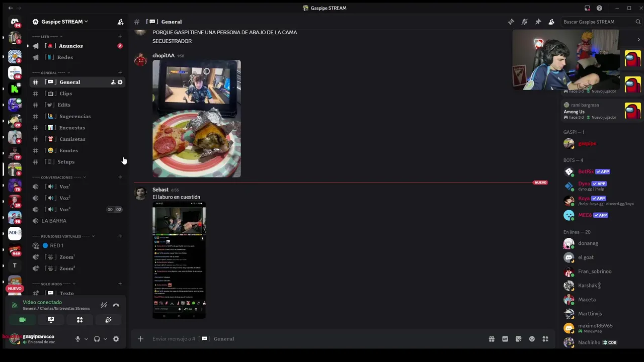Collapse the LEER category
The image size is (644, 362).
pyautogui.click(x=51, y=37)
